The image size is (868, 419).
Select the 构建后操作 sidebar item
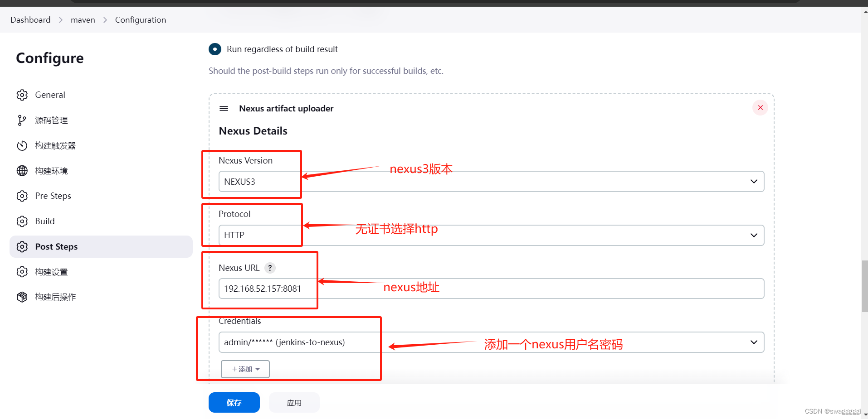[55, 297]
